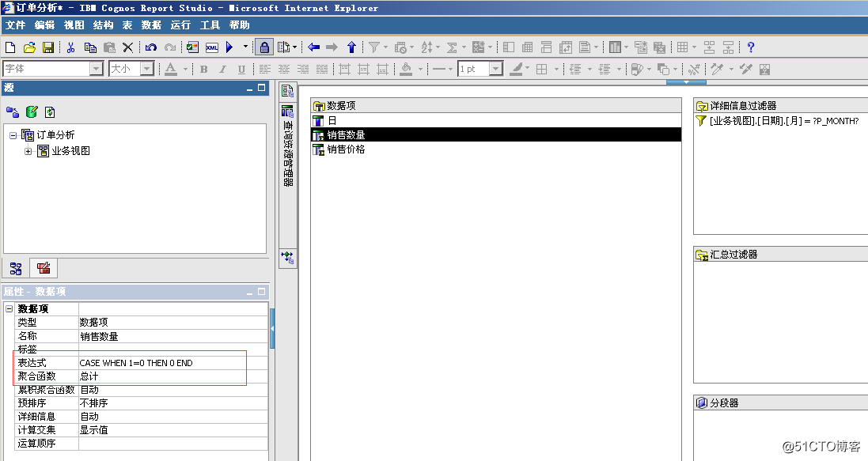The height and width of the screenshot is (461, 868).
Task: Toggle the Lock page objects padlock button
Action: point(264,47)
